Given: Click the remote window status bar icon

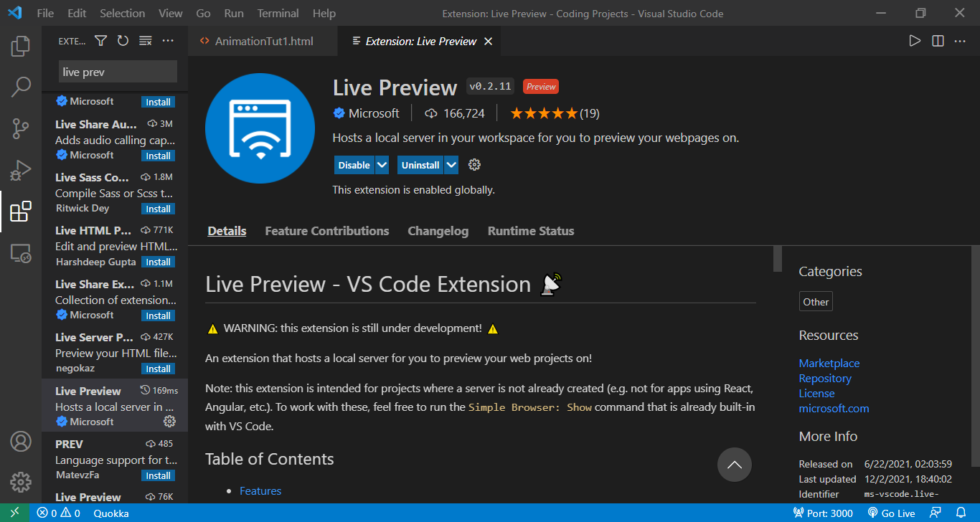Looking at the screenshot, I should click(x=15, y=513).
